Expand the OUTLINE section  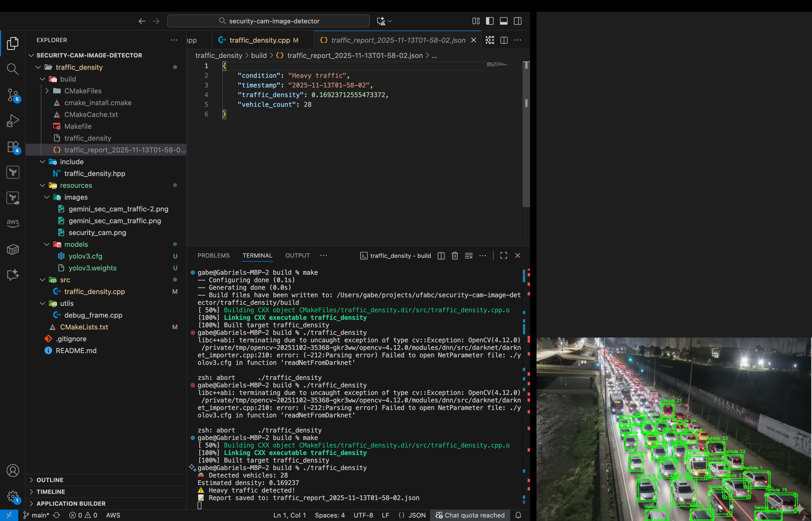(50, 480)
